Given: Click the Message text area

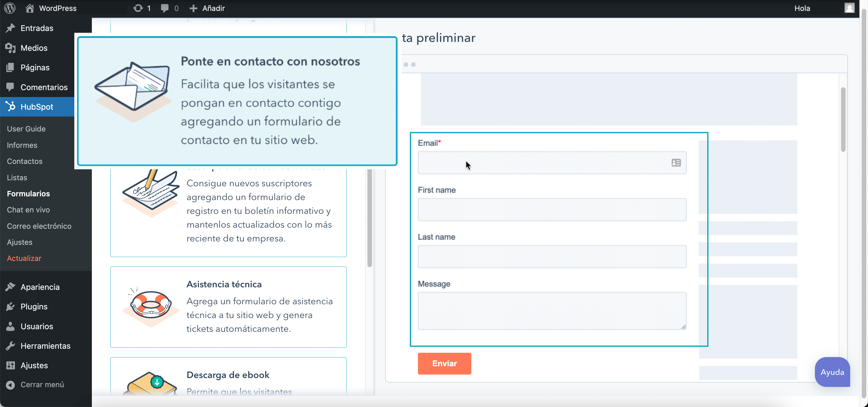Looking at the screenshot, I should 552,310.
